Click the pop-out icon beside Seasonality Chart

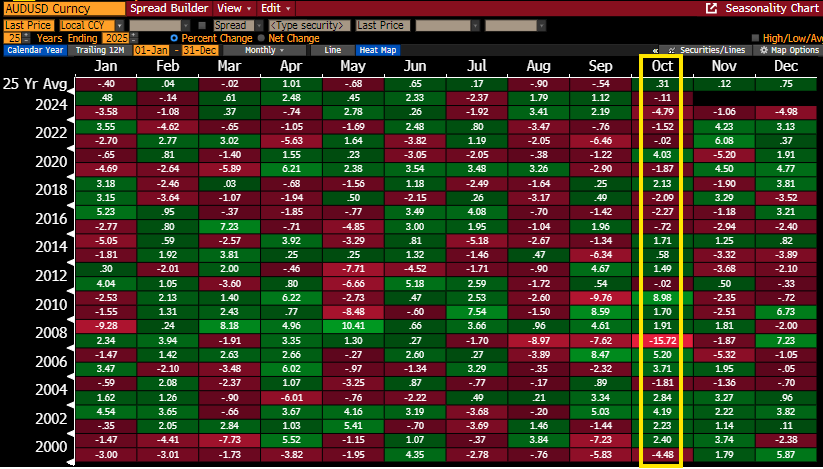point(711,7)
